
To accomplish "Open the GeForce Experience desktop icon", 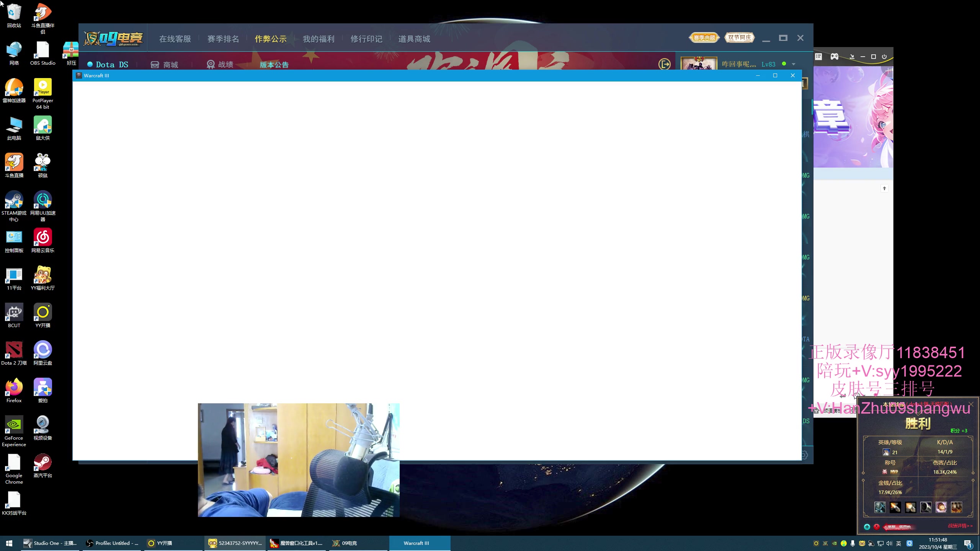I will 14,431.
